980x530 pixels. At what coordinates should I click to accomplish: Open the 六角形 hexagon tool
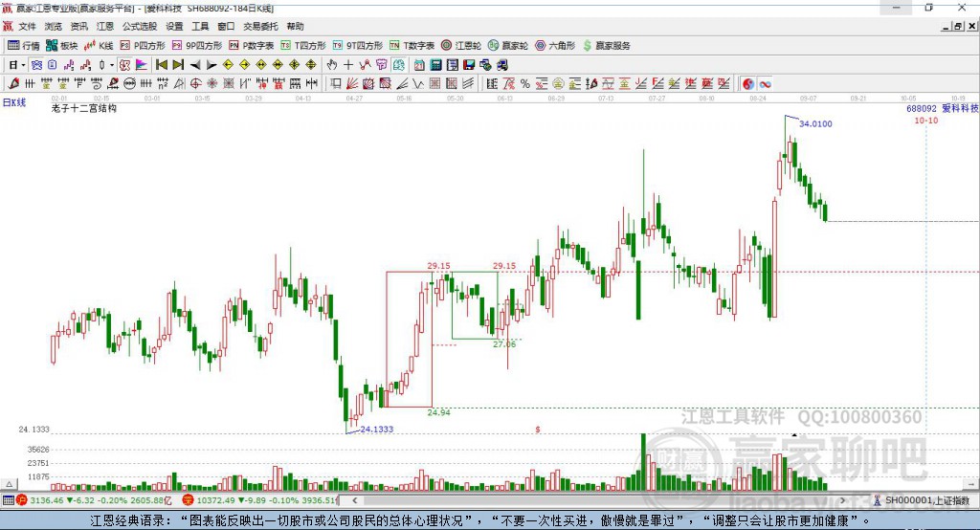[x=555, y=46]
